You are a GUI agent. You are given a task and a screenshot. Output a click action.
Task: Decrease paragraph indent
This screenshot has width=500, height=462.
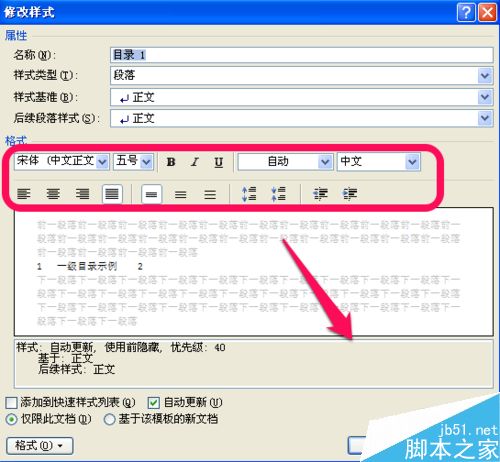(320, 194)
